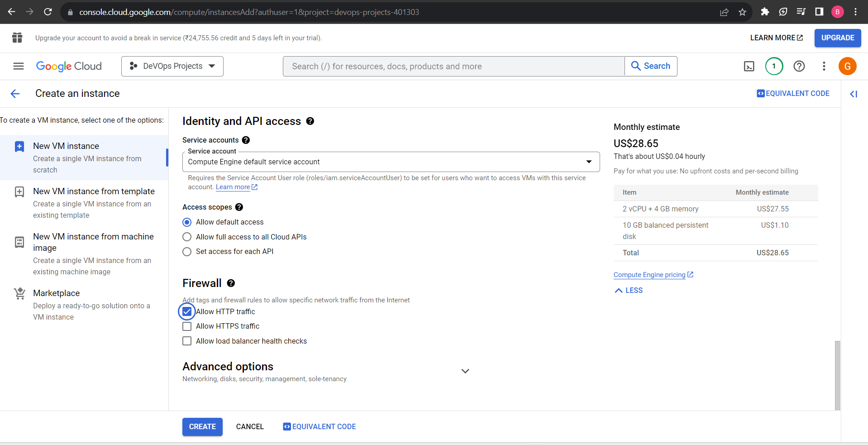Open console settings three-dot menu
The width and height of the screenshot is (868, 445).
[x=824, y=66]
